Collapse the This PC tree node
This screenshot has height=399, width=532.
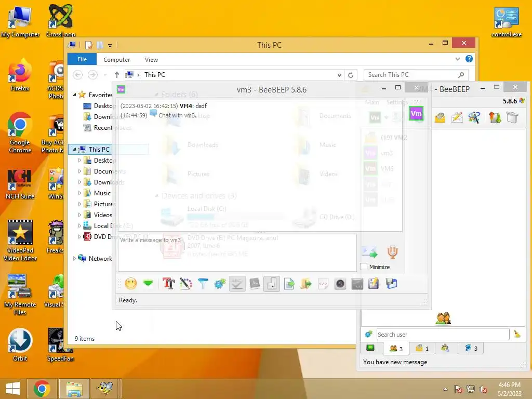74,149
